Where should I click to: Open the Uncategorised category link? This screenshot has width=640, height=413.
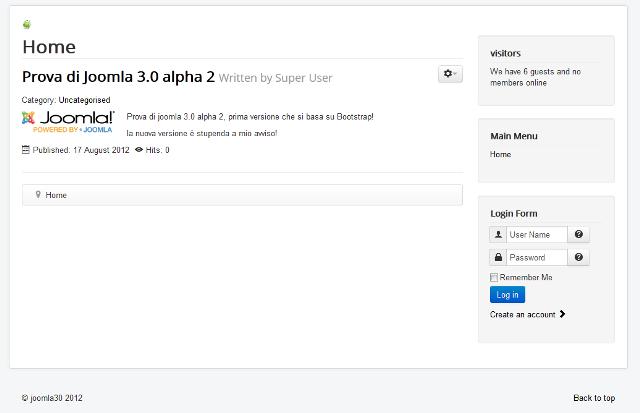(x=84, y=100)
